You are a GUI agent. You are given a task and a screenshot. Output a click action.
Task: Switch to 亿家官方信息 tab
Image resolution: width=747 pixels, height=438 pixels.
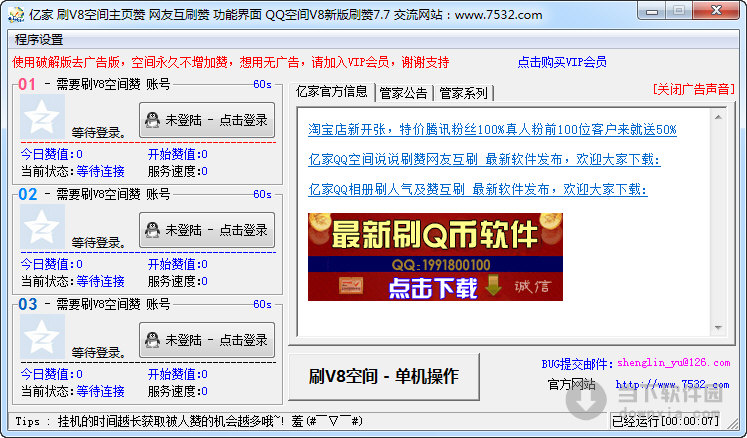click(332, 92)
